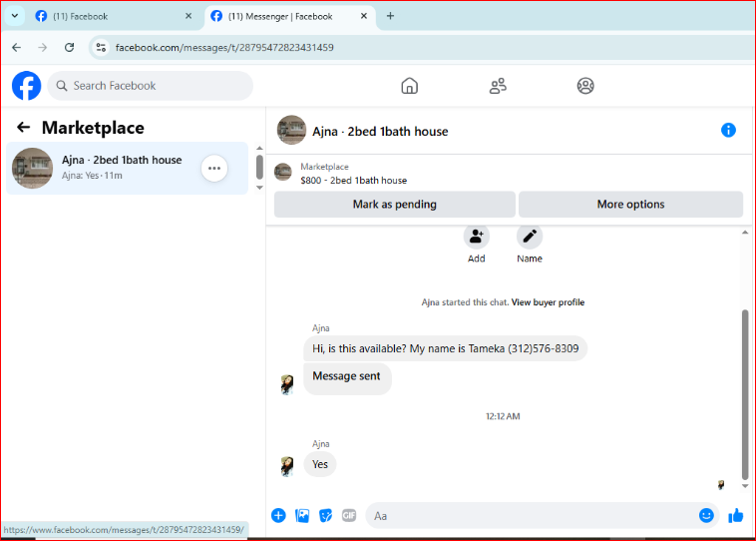Open the Home feed icon
756x541 pixels.
(409, 86)
